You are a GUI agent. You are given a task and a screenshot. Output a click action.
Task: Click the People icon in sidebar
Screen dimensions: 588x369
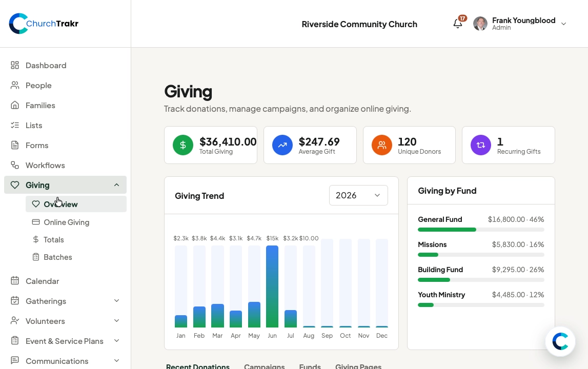tap(15, 85)
